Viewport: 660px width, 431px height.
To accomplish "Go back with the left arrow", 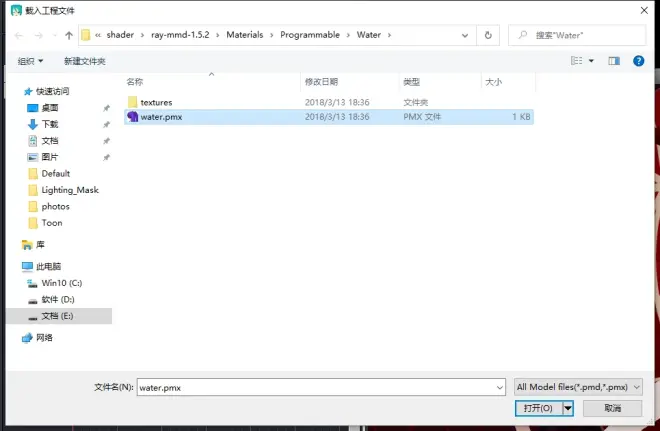I will coord(19,35).
